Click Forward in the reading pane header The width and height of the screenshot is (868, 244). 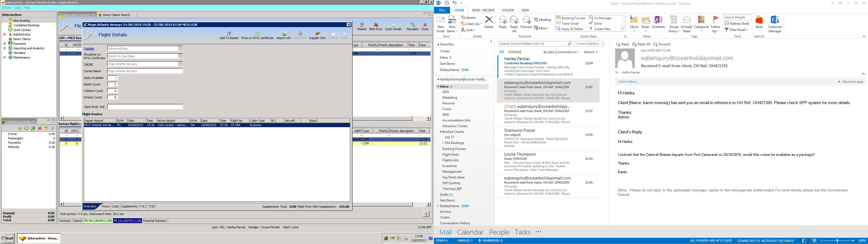[x=662, y=44]
